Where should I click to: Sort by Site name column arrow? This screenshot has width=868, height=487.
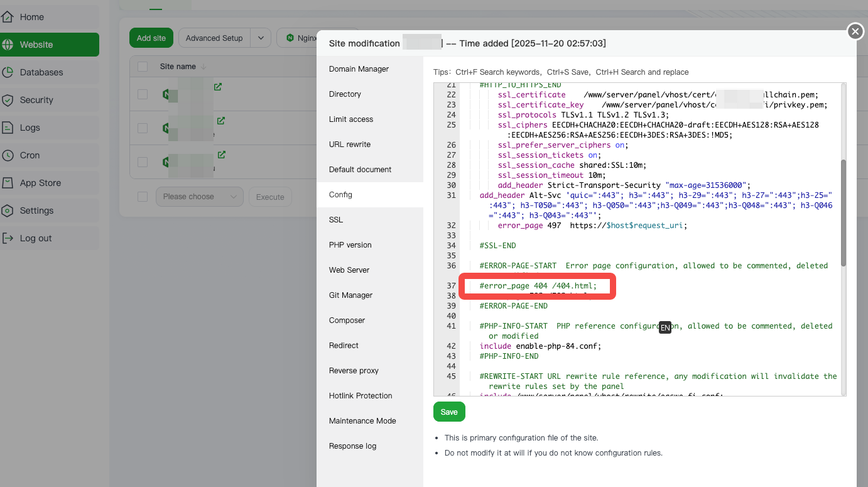(x=203, y=67)
